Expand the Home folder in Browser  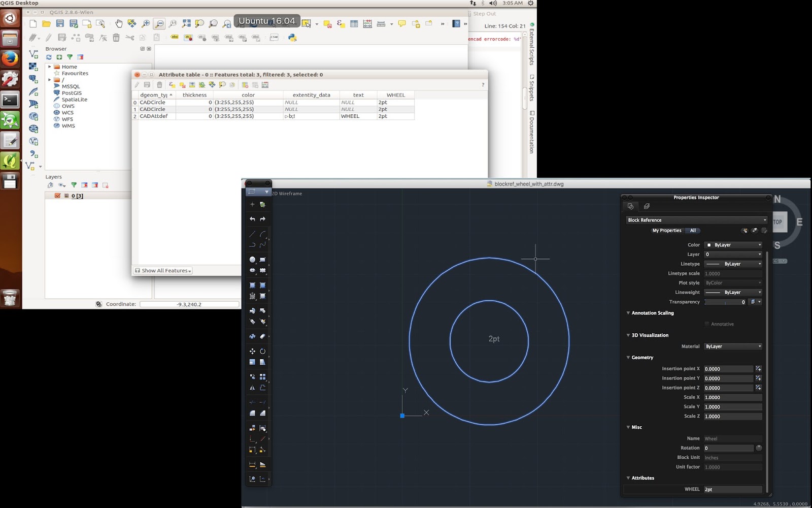click(x=49, y=67)
